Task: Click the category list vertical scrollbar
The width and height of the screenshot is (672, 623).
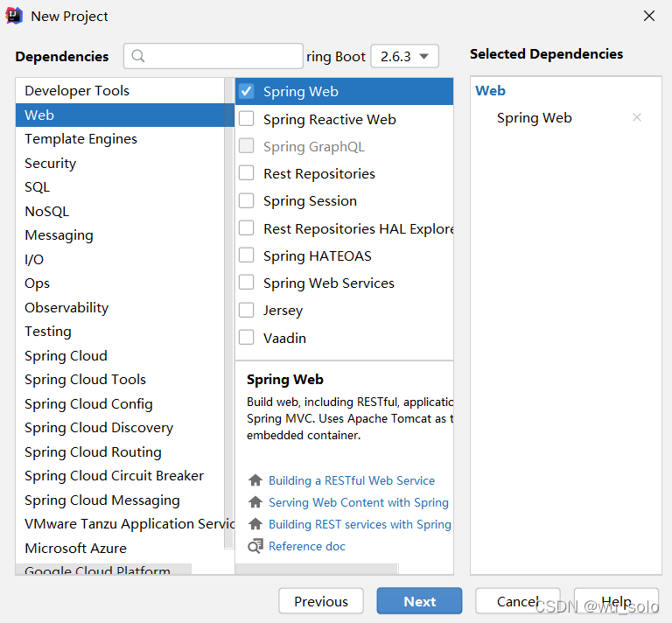Action: (x=229, y=312)
